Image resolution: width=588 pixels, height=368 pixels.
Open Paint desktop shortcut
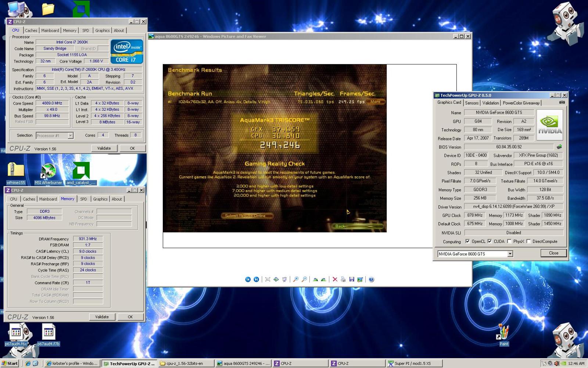click(503, 334)
